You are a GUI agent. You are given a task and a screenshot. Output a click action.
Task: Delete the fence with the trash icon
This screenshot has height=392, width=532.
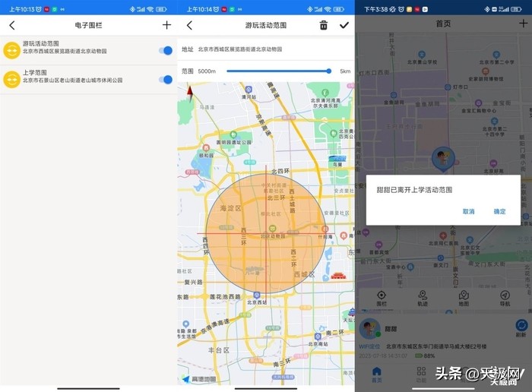324,25
